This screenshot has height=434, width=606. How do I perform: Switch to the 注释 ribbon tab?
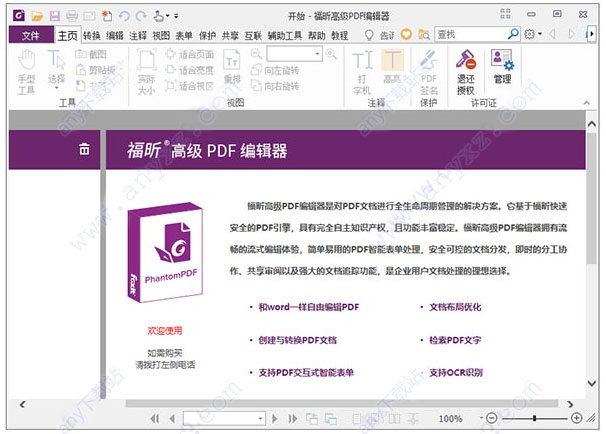click(138, 36)
